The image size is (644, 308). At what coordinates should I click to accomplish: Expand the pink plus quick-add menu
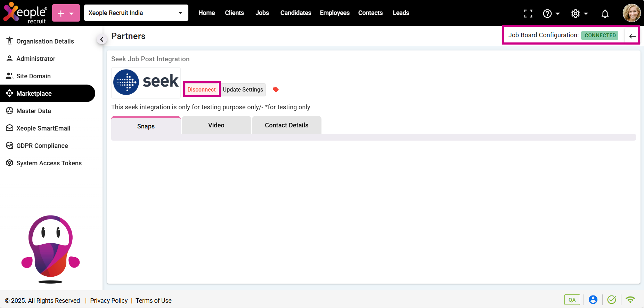point(66,13)
